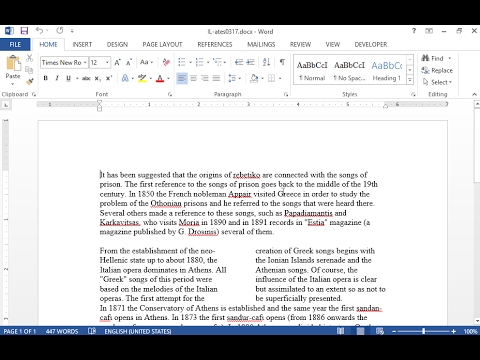Open the font name dropdown
The height and width of the screenshot is (360, 480).
pyautogui.click(x=85, y=62)
